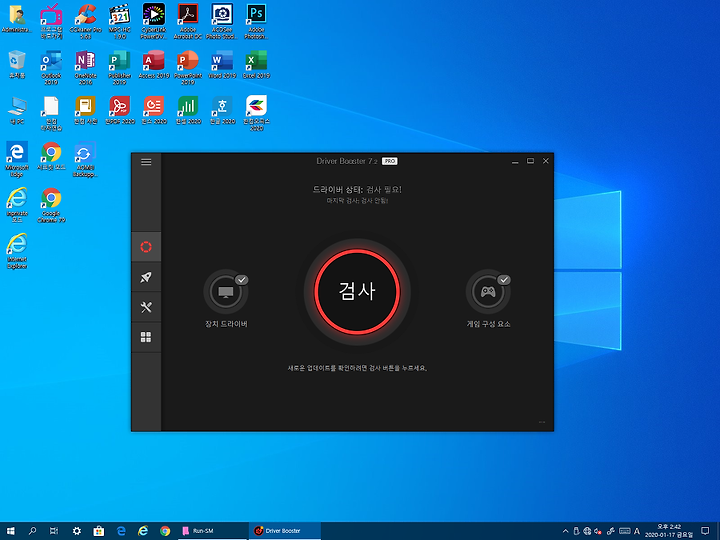The width and height of the screenshot is (720, 540).
Task: Open Microsoft Edge desktop shortcut
Action: [x=17, y=159]
